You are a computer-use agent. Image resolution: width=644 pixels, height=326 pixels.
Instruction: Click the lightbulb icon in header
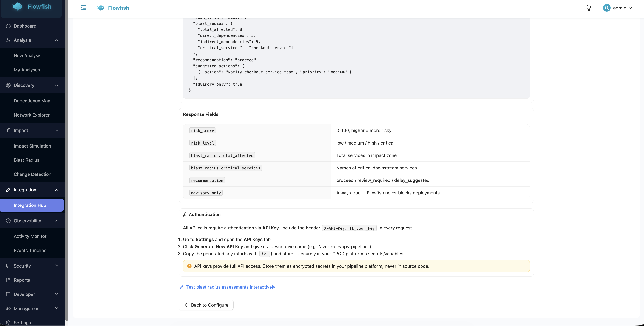tap(589, 8)
